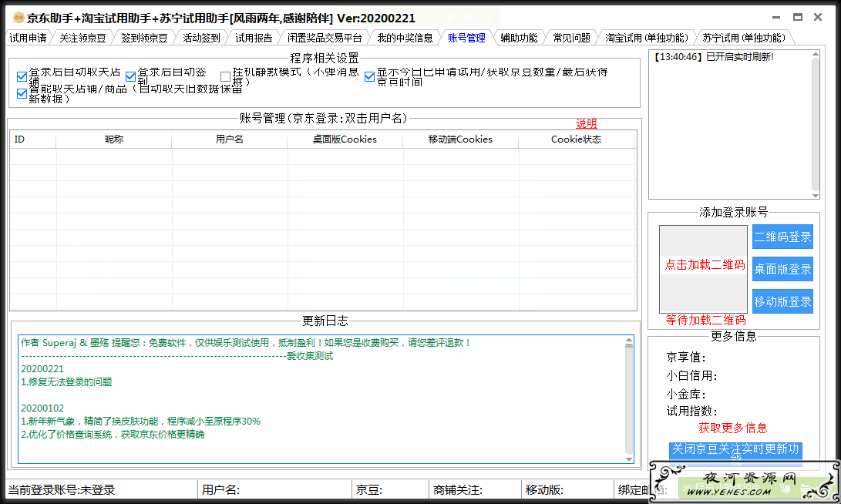Toggle 登录后自动取关店铺 checkbox
The height and width of the screenshot is (504, 841).
(22, 76)
